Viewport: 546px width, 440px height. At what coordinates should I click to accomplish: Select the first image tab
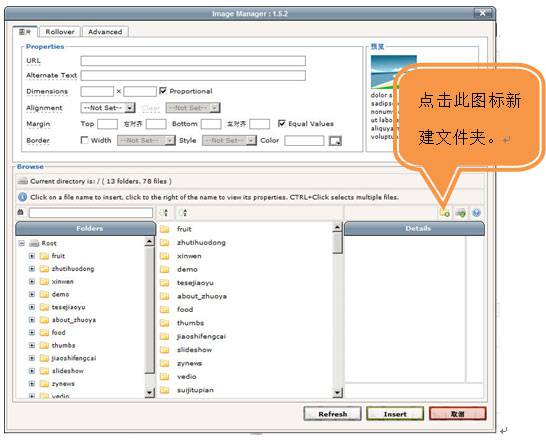tap(25, 32)
